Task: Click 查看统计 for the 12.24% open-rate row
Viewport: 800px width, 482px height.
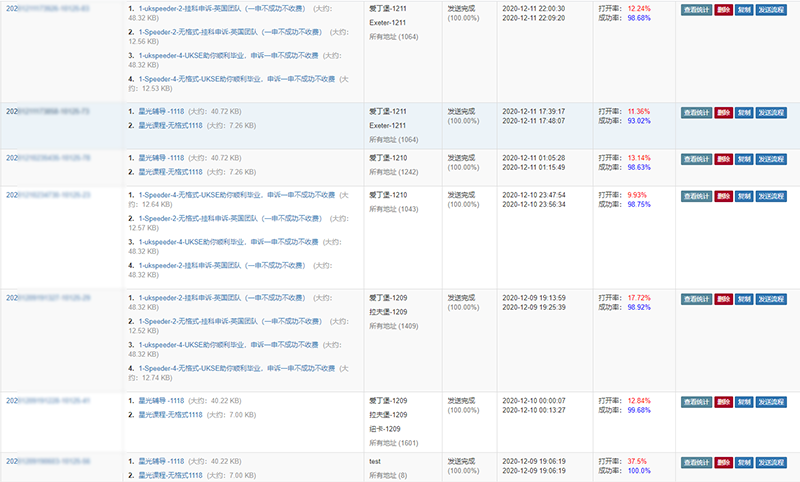Action: tap(696, 10)
